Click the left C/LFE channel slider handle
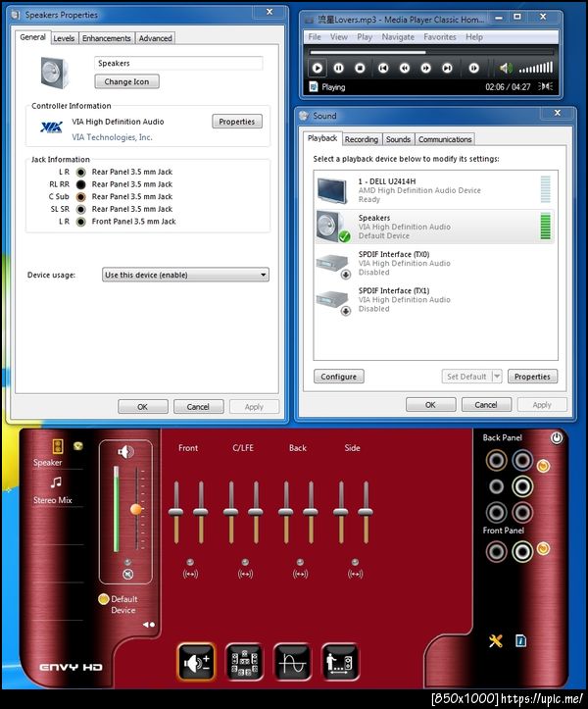 point(231,512)
